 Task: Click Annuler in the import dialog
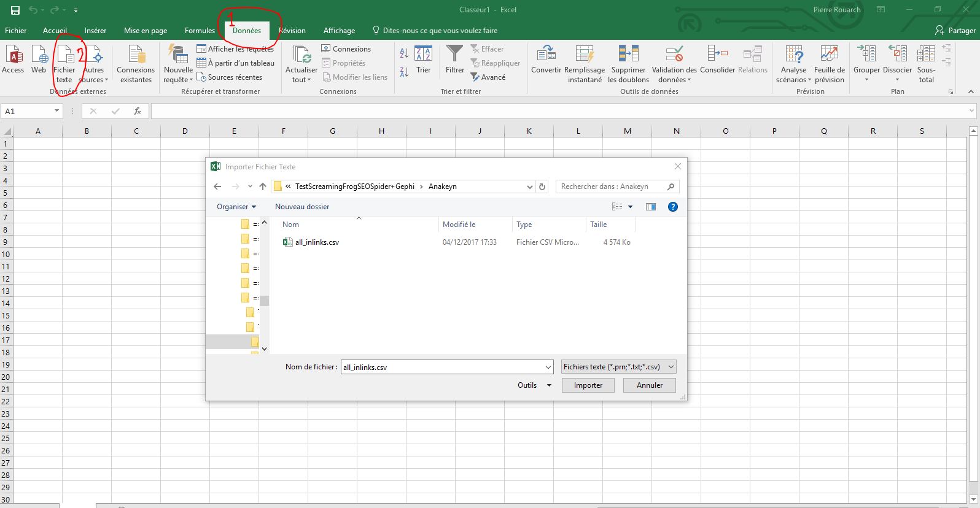(650, 385)
